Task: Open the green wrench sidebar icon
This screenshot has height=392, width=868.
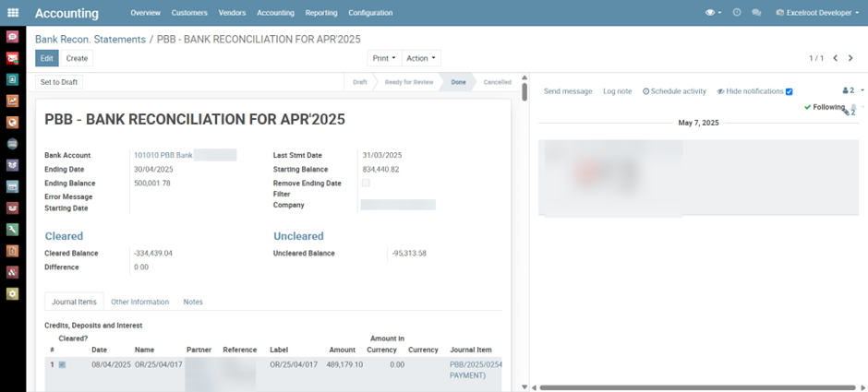Action: click(13, 230)
